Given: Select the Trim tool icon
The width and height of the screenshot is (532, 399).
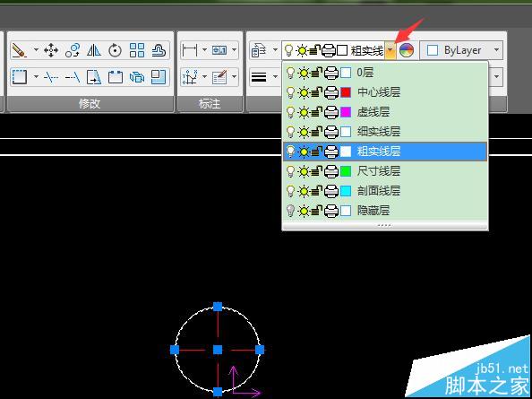Looking at the screenshot, I should tap(51, 77).
